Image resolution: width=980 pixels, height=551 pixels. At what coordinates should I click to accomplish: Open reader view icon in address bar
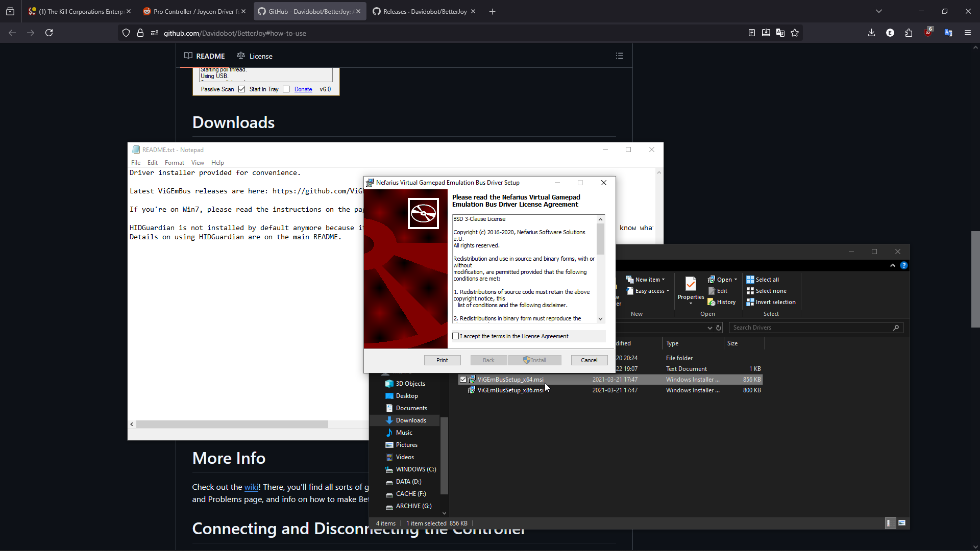click(752, 33)
